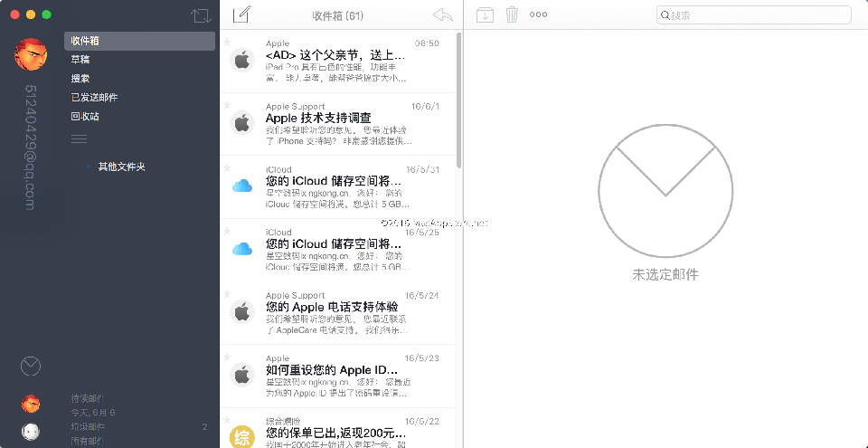
Task: Click the sync refresh icon in sidebar
Action: coord(200,15)
